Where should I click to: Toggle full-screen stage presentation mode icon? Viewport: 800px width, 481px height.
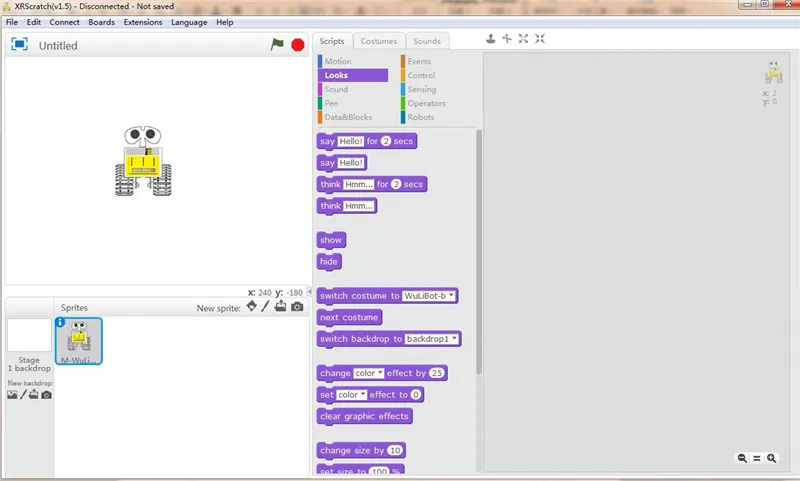(19, 44)
